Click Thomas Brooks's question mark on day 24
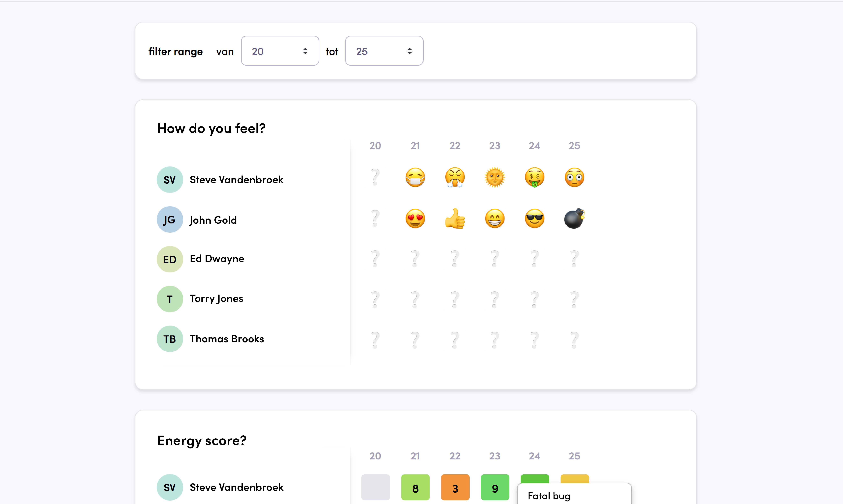 [x=534, y=340]
